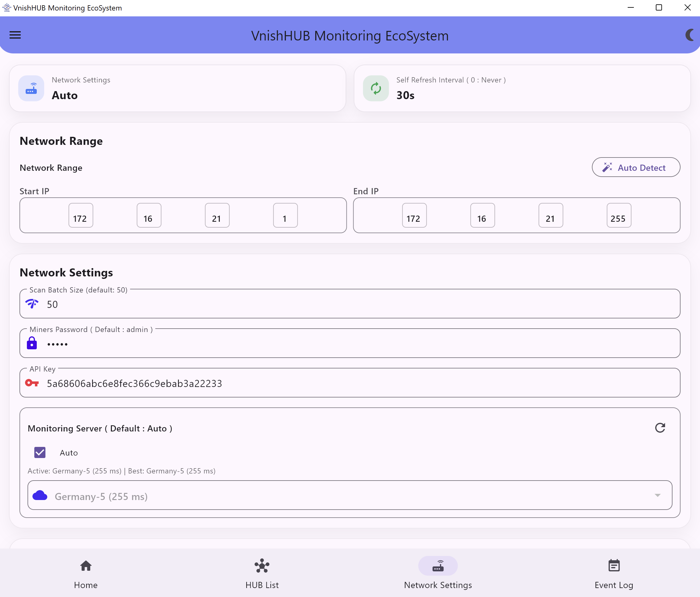This screenshot has width=700, height=597.
Task: Maximize the application window
Action: pyautogui.click(x=659, y=7)
